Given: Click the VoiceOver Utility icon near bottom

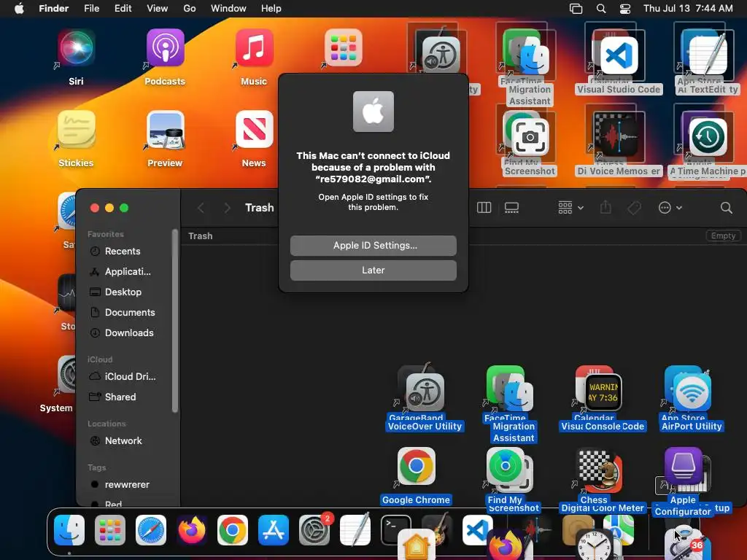Looking at the screenshot, I should click(x=425, y=392).
